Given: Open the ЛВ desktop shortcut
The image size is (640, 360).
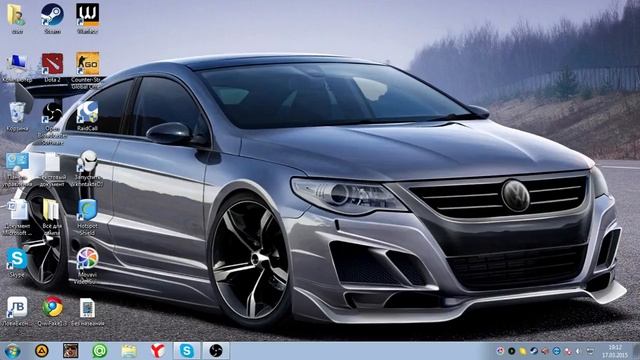Looking at the screenshot, I should [x=17, y=308].
